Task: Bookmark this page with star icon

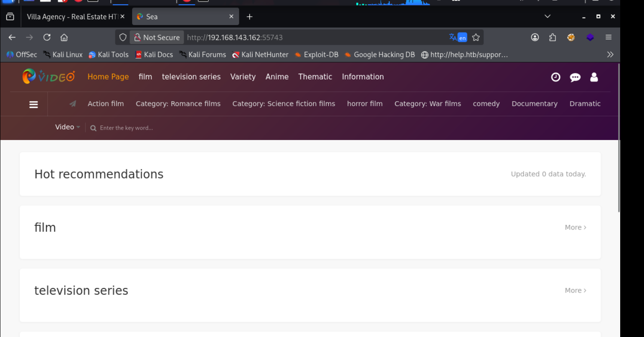Action: point(476,38)
